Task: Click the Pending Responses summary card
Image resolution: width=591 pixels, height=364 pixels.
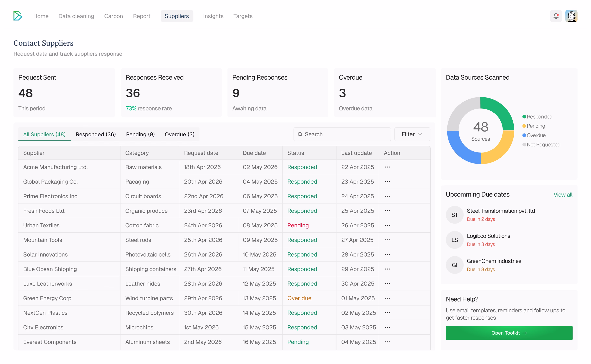Action: click(277, 92)
